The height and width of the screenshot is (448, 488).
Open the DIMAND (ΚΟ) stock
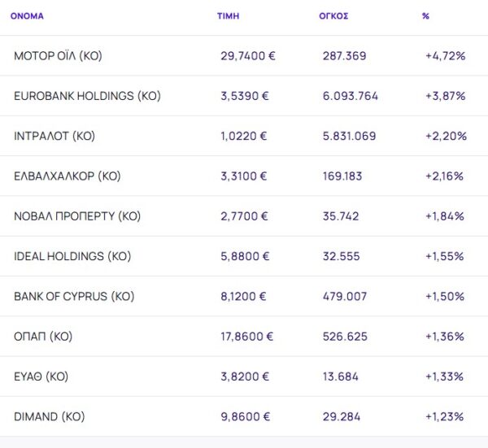(50, 416)
